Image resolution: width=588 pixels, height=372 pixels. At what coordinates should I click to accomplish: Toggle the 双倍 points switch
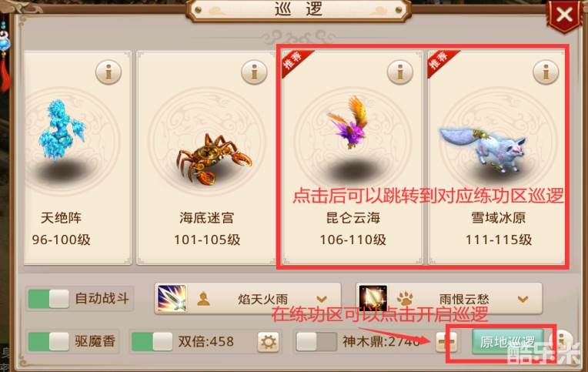tap(152, 342)
